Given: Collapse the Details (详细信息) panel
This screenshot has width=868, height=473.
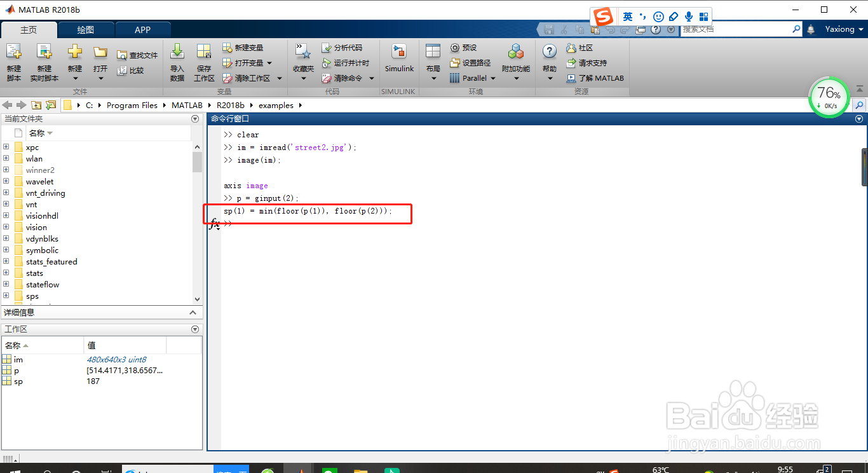Looking at the screenshot, I should pyautogui.click(x=193, y=313).
